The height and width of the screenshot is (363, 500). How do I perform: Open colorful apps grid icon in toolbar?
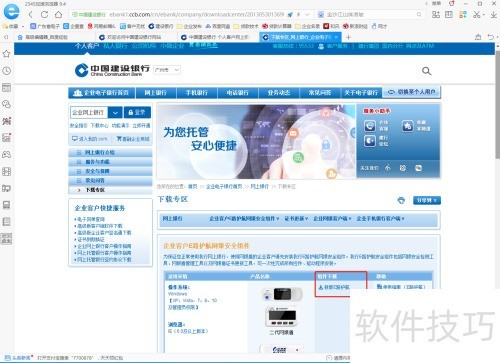pos(463,14)
